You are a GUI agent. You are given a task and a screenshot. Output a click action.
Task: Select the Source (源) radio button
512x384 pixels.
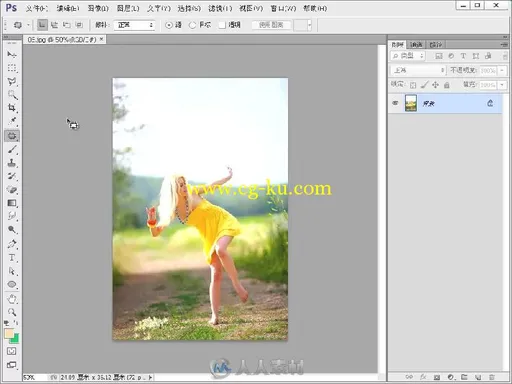(x=169, y=25)
